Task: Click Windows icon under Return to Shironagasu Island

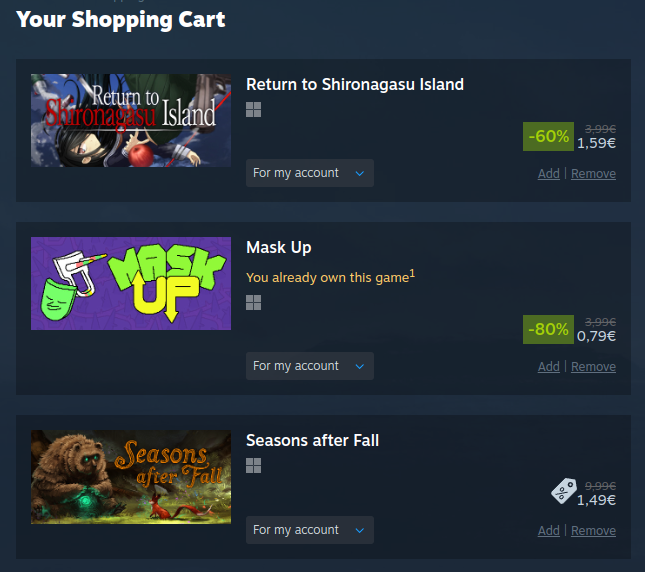Action: 253,109
